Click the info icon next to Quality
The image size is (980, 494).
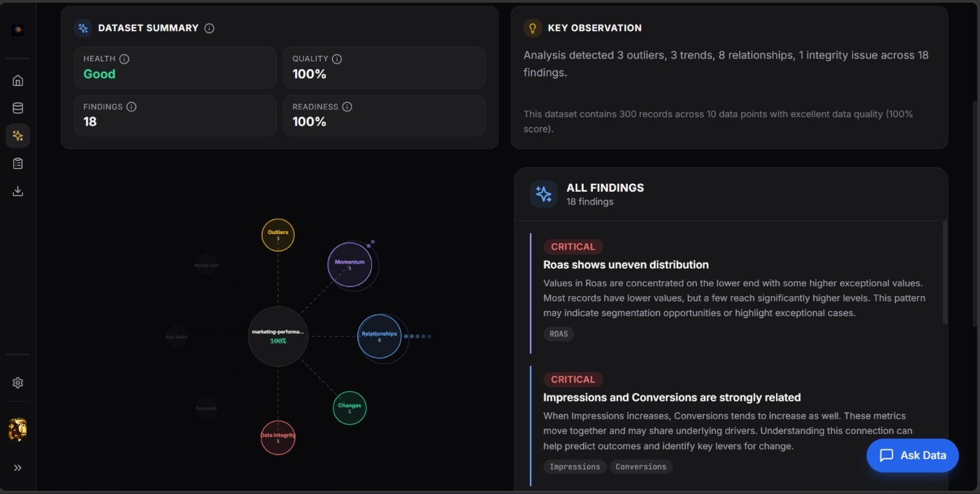(x=337, y=59)
